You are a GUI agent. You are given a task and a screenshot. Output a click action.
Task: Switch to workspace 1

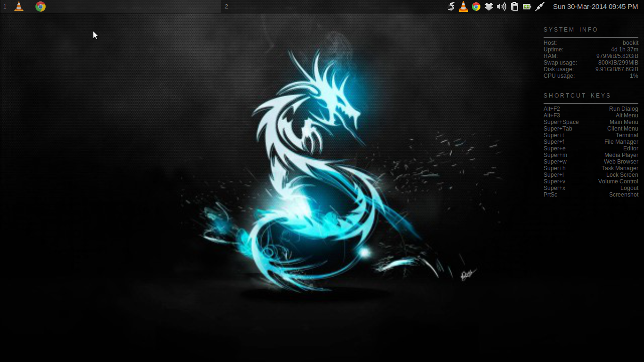[x=5, y=7]
